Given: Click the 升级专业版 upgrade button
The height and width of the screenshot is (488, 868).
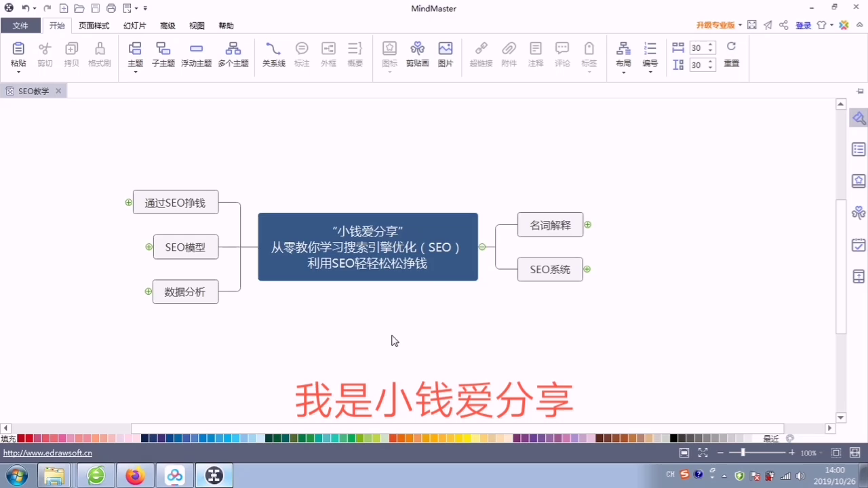Looking at the screenshot, I should 715,25.
